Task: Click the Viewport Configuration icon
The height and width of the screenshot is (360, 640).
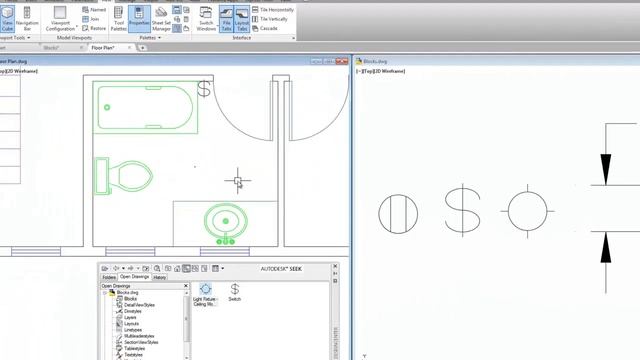Action: click(60, 13)
